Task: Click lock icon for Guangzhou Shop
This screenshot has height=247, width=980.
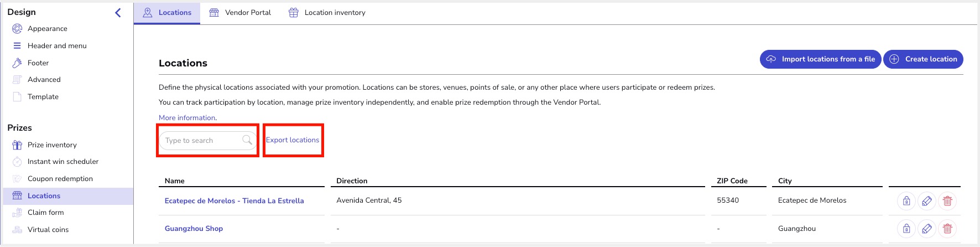Action: pyautogui.click(x=906, y=228)
